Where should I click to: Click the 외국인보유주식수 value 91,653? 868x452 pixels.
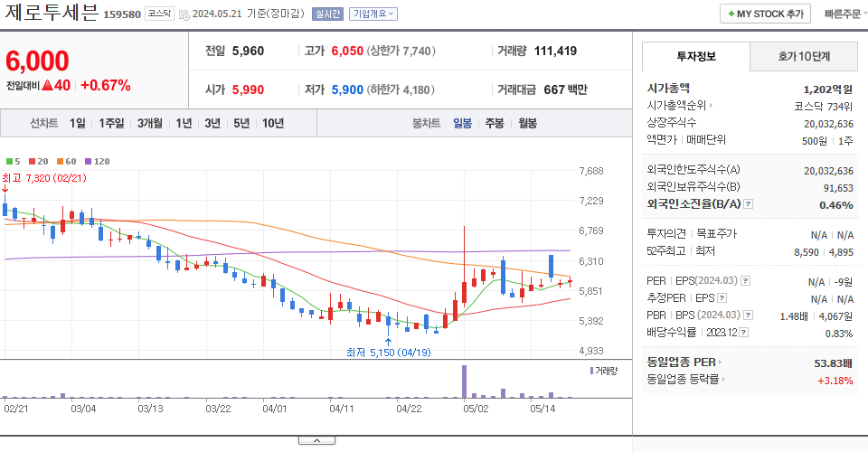click(x=839, y=188)
